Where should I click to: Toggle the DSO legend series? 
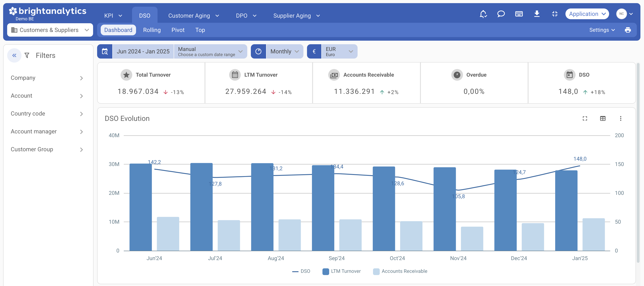(301, 271)
